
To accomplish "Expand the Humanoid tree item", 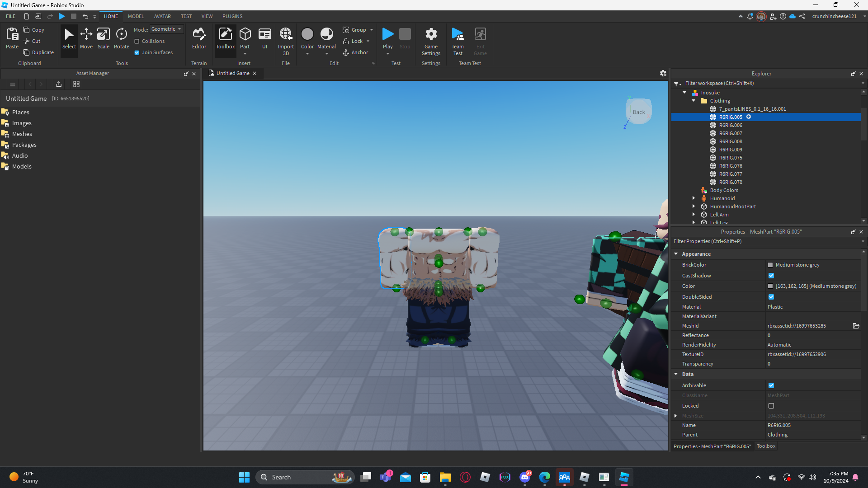I will tap(693, 198).
